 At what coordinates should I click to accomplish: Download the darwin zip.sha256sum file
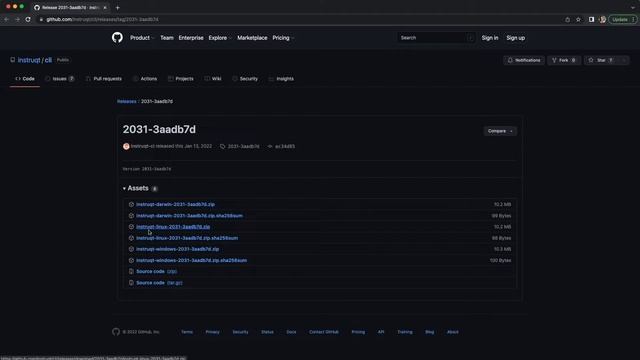click(x=189, y=216)
